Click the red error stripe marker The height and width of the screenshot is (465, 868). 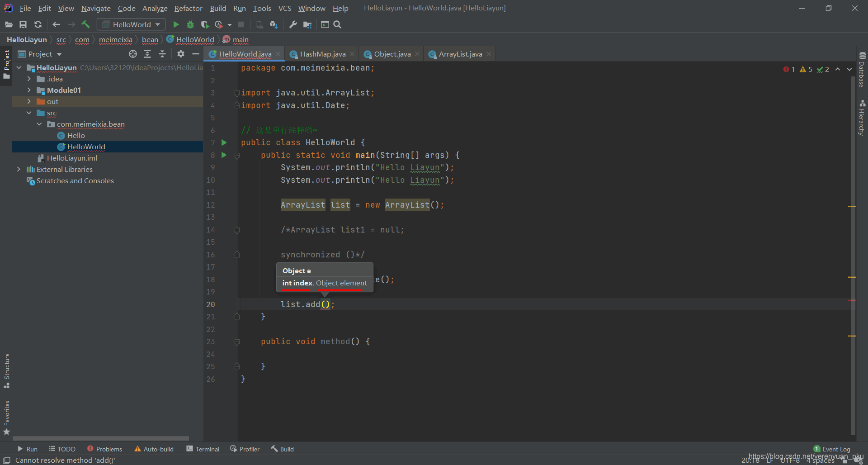coord(852,300)
